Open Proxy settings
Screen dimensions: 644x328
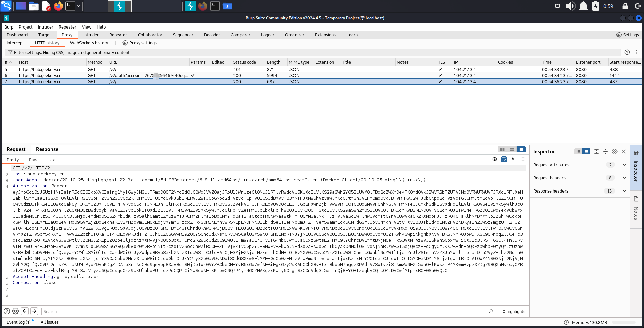[x=140, y=43]
